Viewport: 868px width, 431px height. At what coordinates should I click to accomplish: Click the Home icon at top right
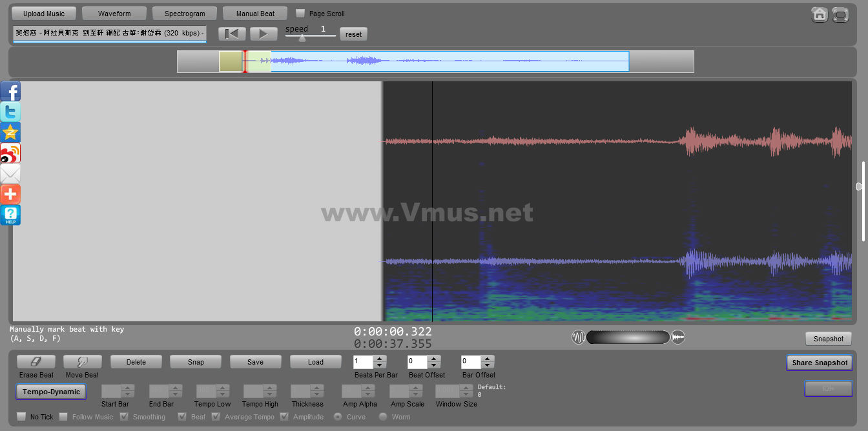point(820,14)
